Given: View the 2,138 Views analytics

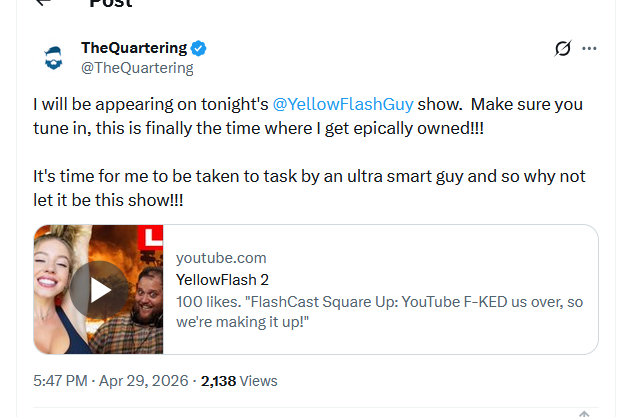Looking at the screenshot, I should [239, 381].
